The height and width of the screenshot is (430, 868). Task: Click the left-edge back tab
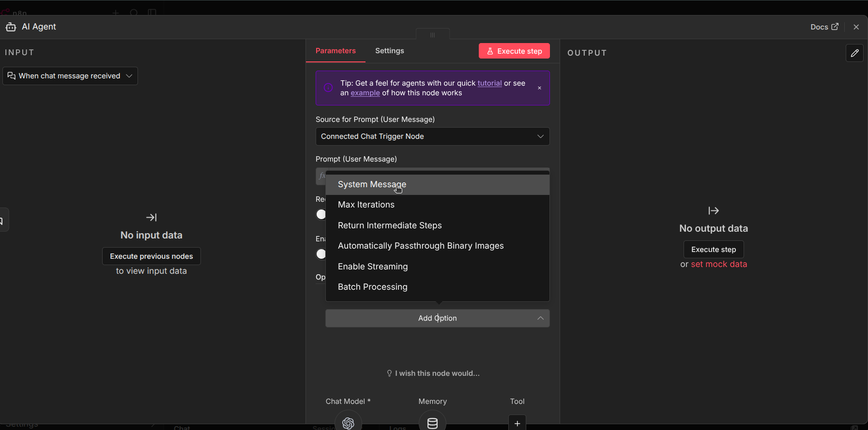point(3,220)
